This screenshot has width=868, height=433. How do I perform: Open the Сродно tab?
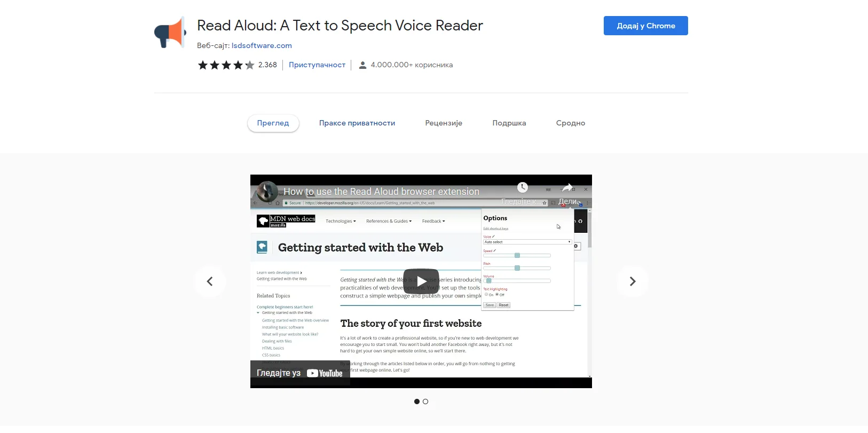coord(570,123)
